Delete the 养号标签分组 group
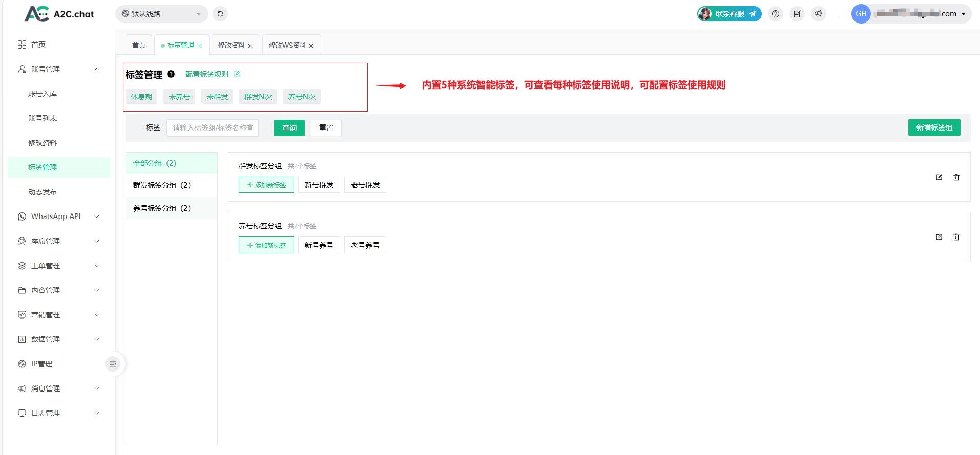Viewport: 980px width, 455px height. [956, 237]
